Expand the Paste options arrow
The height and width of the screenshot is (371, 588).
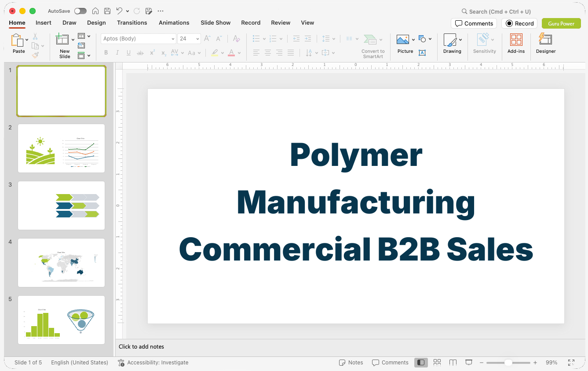pyautogui.click(x=27, y=40)
